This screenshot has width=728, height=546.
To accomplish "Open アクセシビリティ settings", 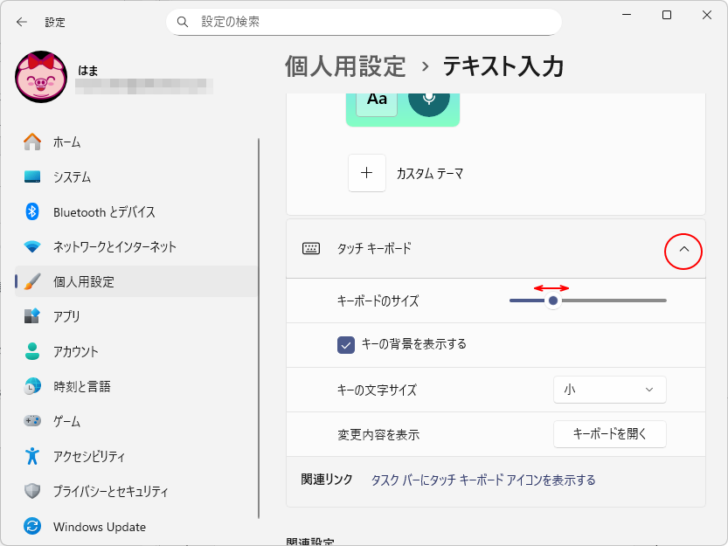I will 136,456.
